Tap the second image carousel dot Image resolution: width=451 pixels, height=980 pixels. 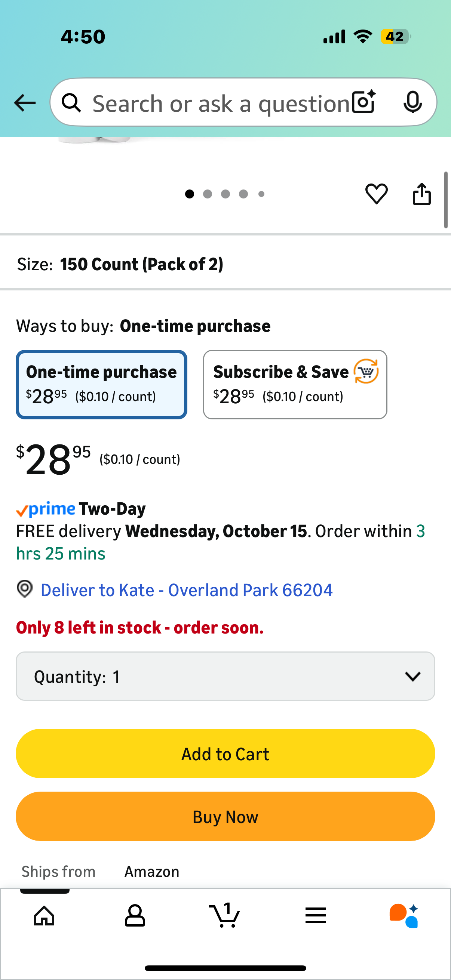tap(208, 194)
